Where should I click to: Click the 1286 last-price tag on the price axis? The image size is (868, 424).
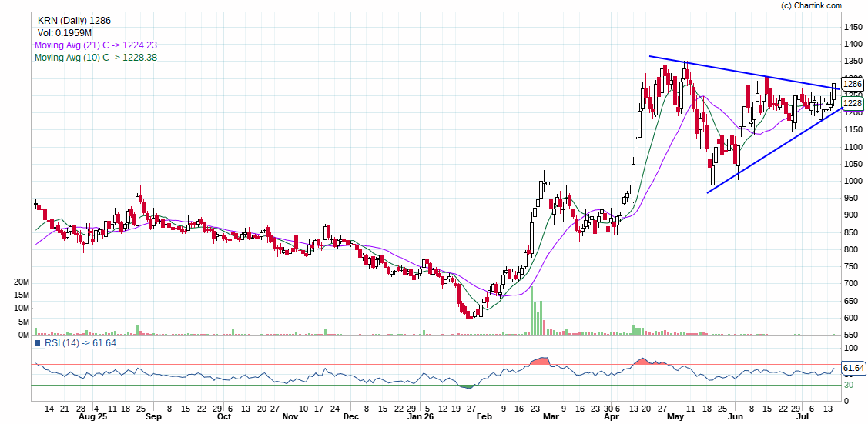click(852, 84)
